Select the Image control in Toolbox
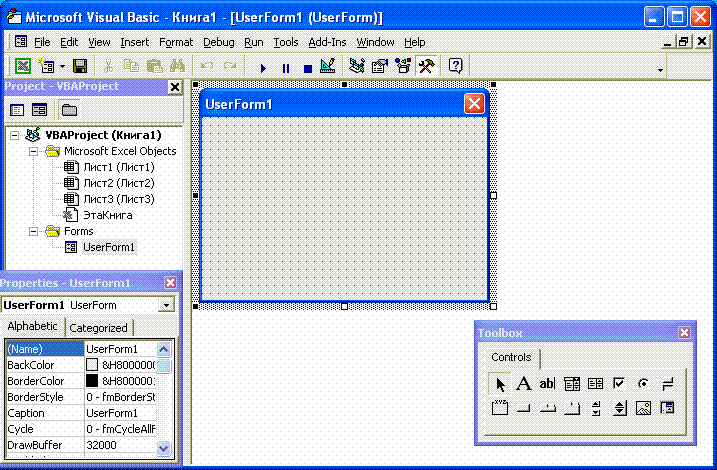The image size is (717, 470). 643,408
